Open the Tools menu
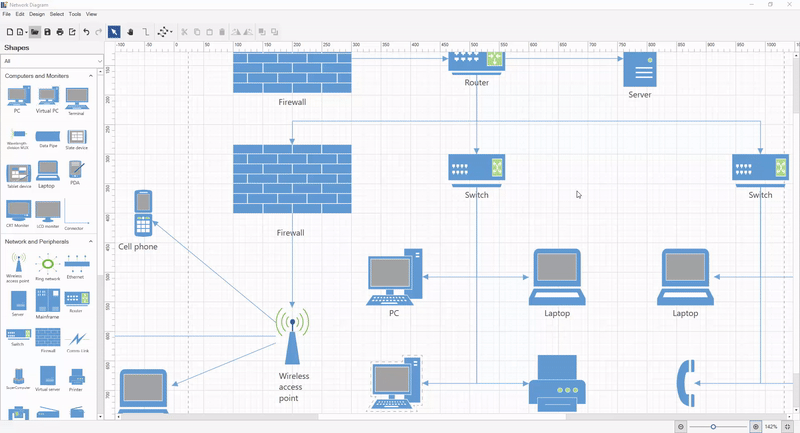 (x=75, y=14)
